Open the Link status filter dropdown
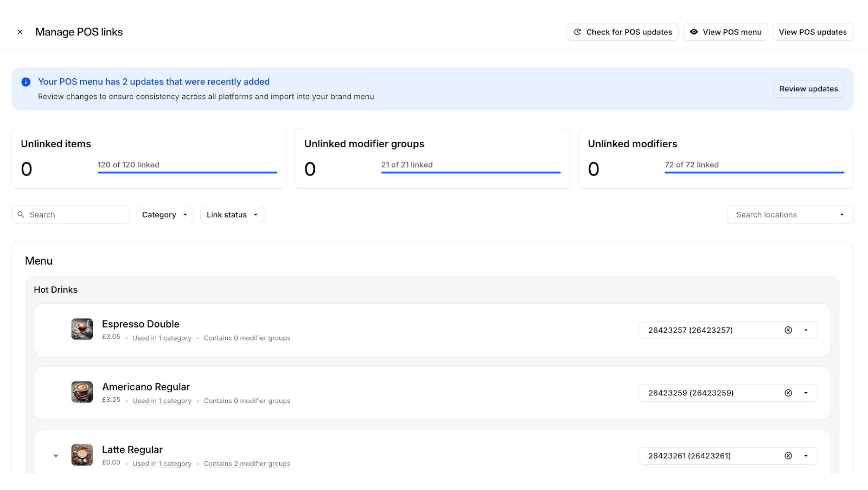This screenshot has width=868, height=490. click(x=232, y=214)
